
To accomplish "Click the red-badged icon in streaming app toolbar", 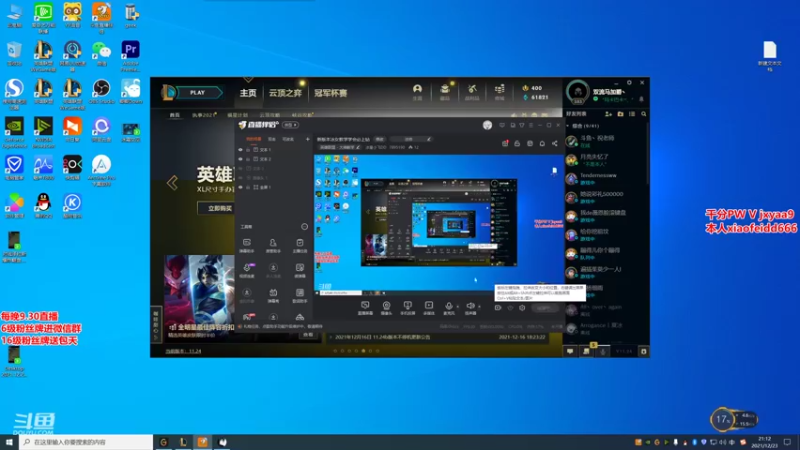I will coord(505,143).
